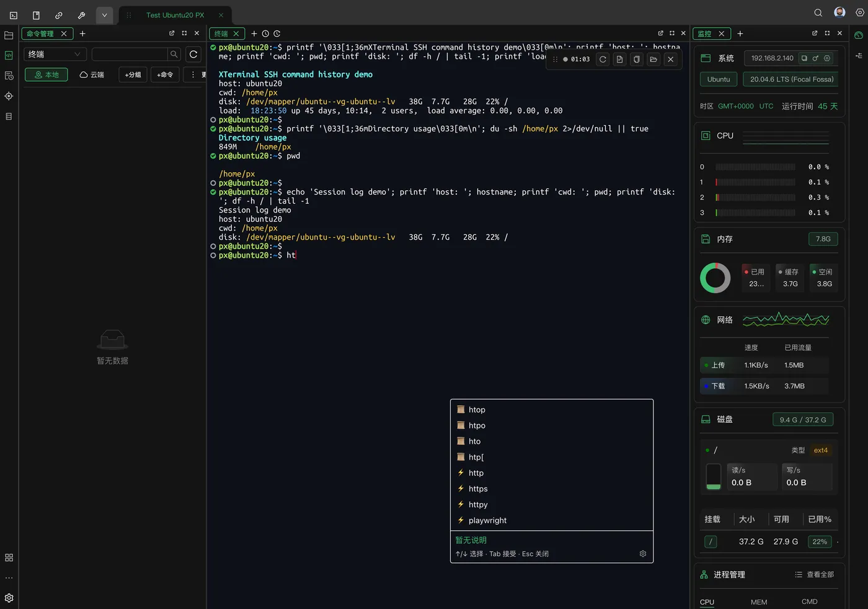Click the command search input field

pyautogui.click(x=129, y=55)
